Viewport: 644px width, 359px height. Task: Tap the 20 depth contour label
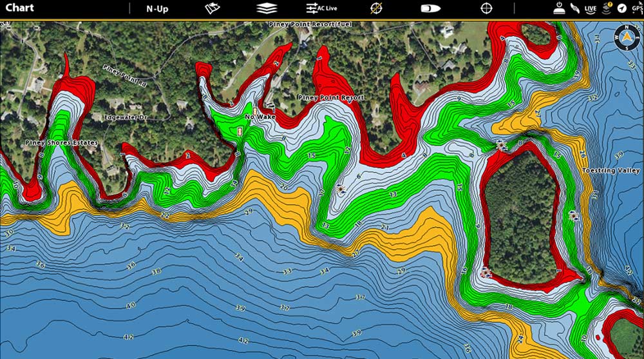point(283,187)
